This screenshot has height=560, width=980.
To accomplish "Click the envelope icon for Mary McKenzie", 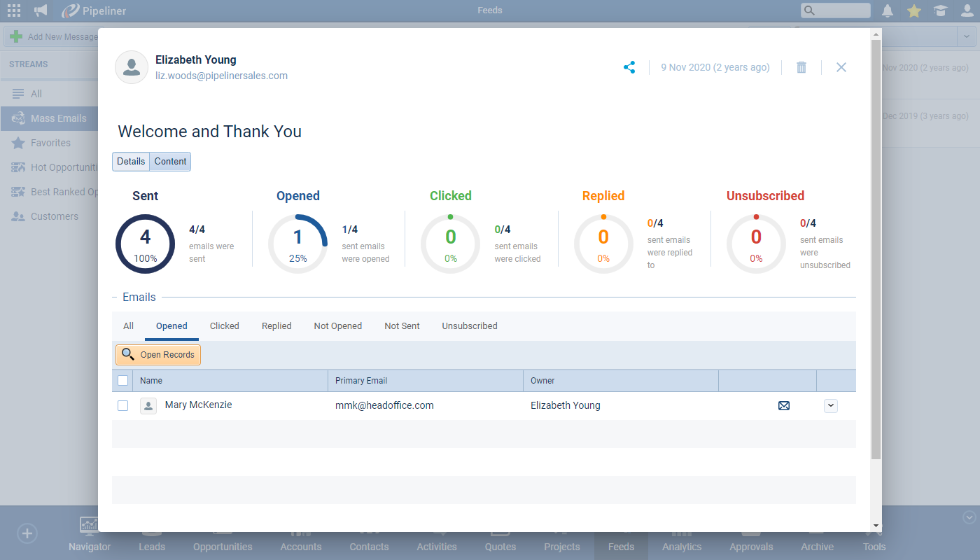I will tap(784, 405).
